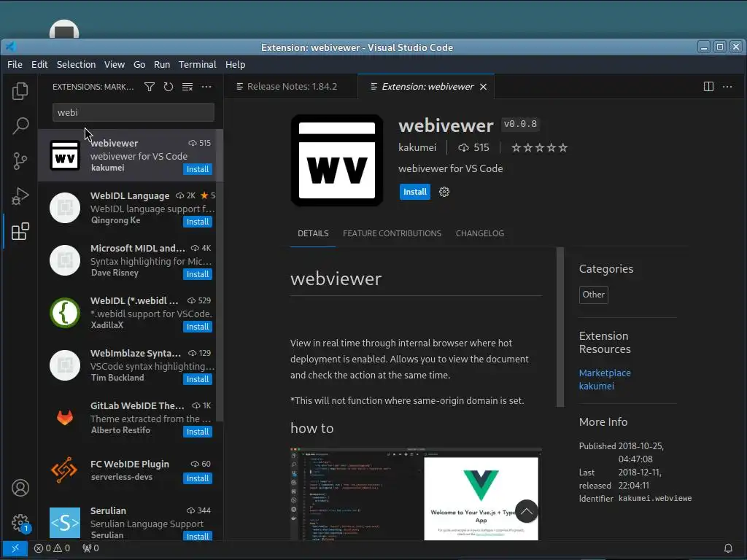Open webivewer manage gear icon

pyautogui.click(x=444, y=192)
